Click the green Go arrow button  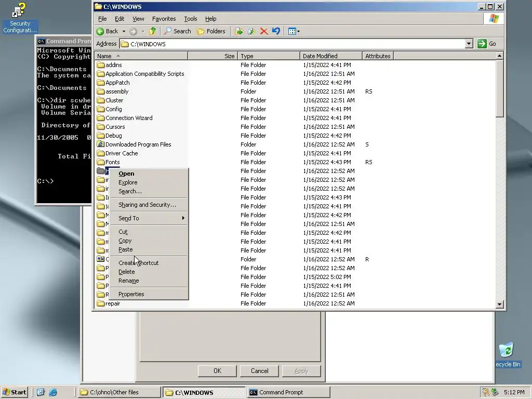click(x=482, y=44)
